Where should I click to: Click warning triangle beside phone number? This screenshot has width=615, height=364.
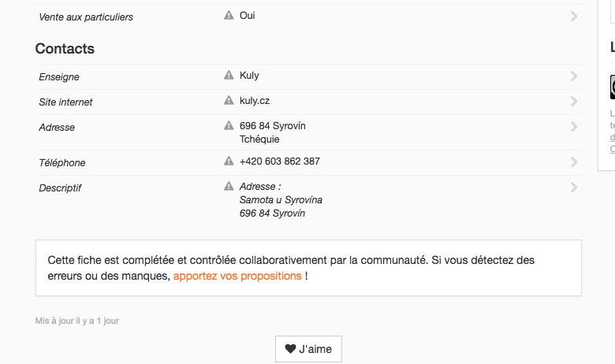pyautogui.click(x=229, y=161)
